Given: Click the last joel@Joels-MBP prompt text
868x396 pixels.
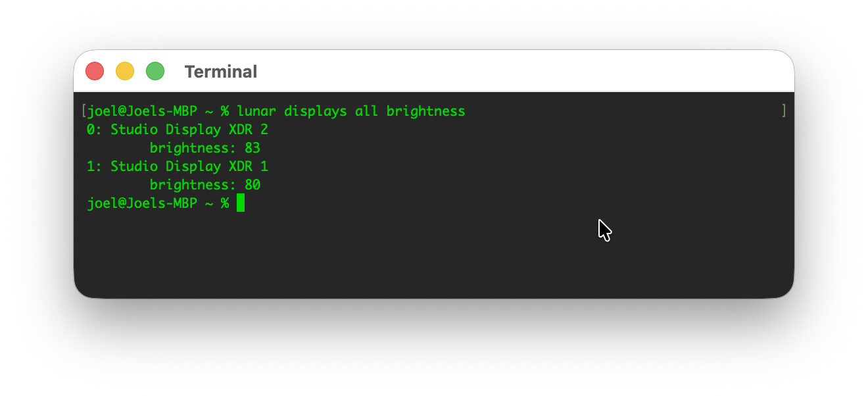Looking at the screenshot, I should click(142, 203).
